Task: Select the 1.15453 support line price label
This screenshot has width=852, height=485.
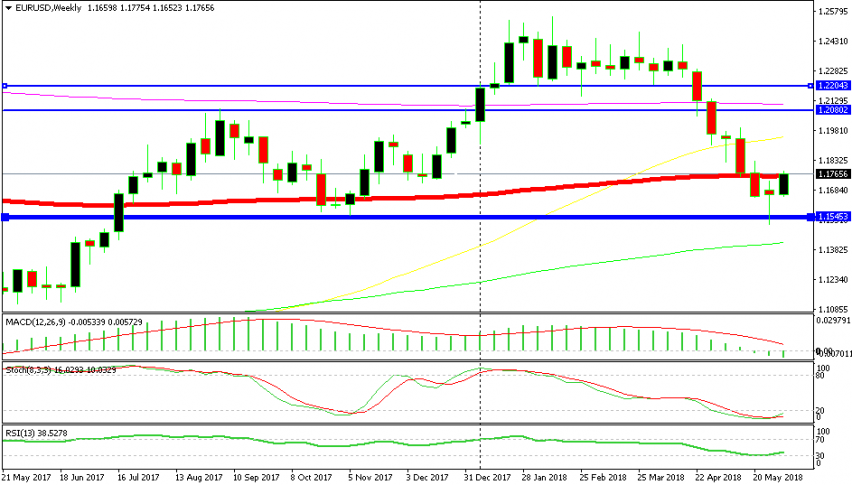Action: click(x=832, y=217)
